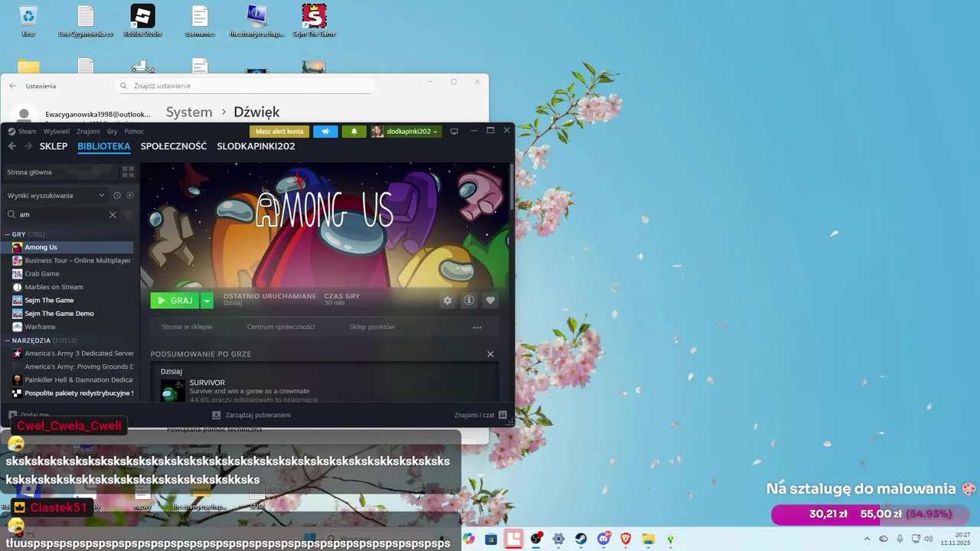
Task: Open advanced filter options beside search
Action: (129, 215)
